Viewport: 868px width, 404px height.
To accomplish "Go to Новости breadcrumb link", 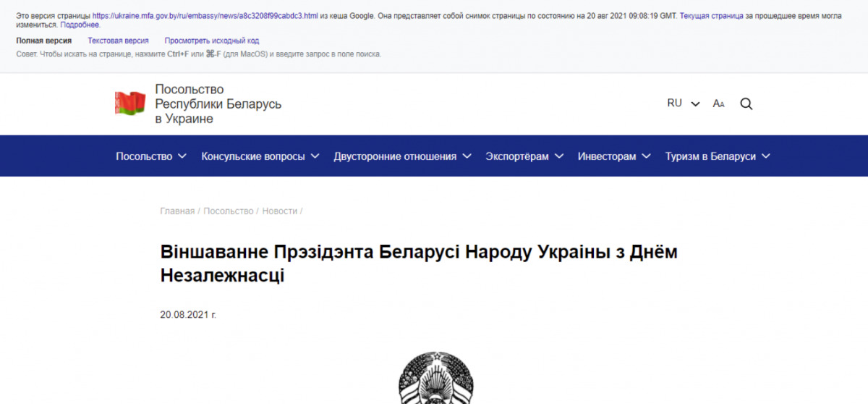I will tap(280, 211).
